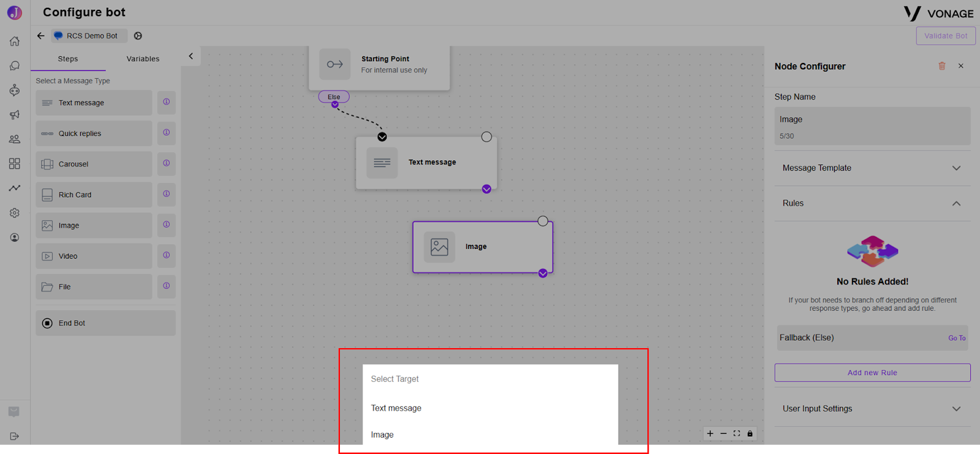This screenshot has width=980, height=454.
Task: Expand the Message Template section
Action: click(872, 168)
